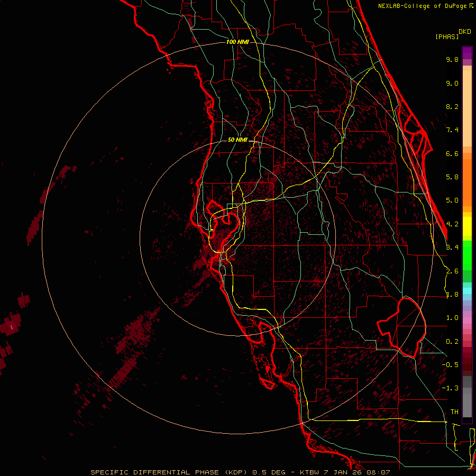The height and width of the screenshot is (476, 476).
Task: Click the DKD label above the color bar
Action: coord(465,31)
